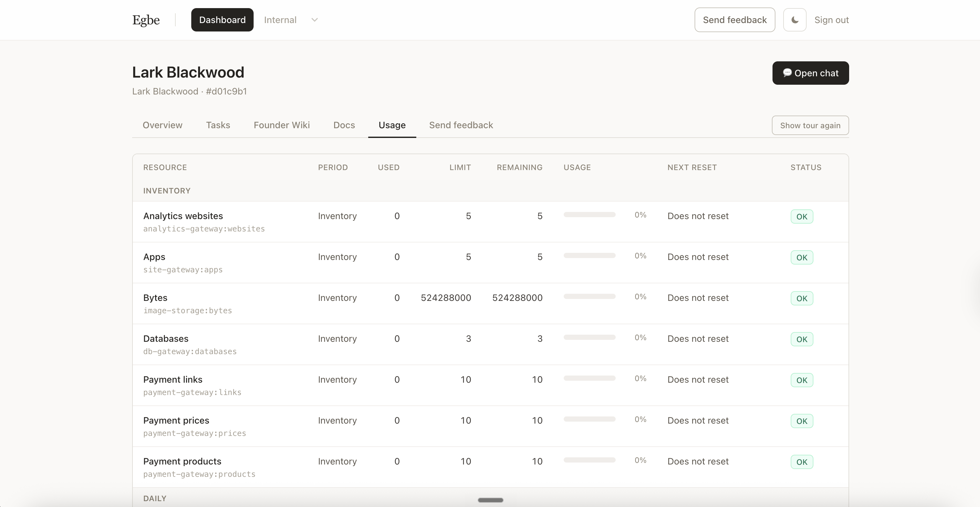Screen dimensions: 980x507
Task: Click the OK badge in Bytes row
Action: pos(802,298)
